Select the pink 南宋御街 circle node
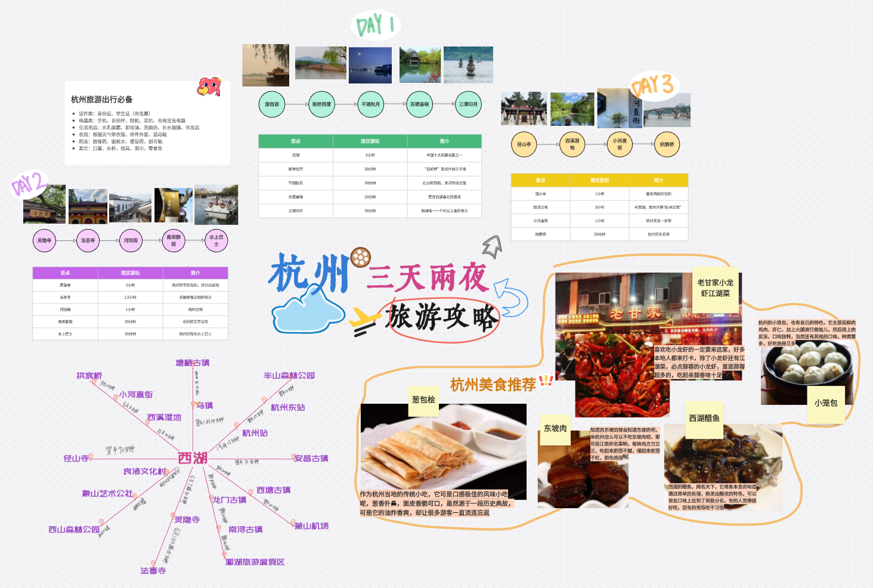The image size is (873, 588). coord(174,240)
